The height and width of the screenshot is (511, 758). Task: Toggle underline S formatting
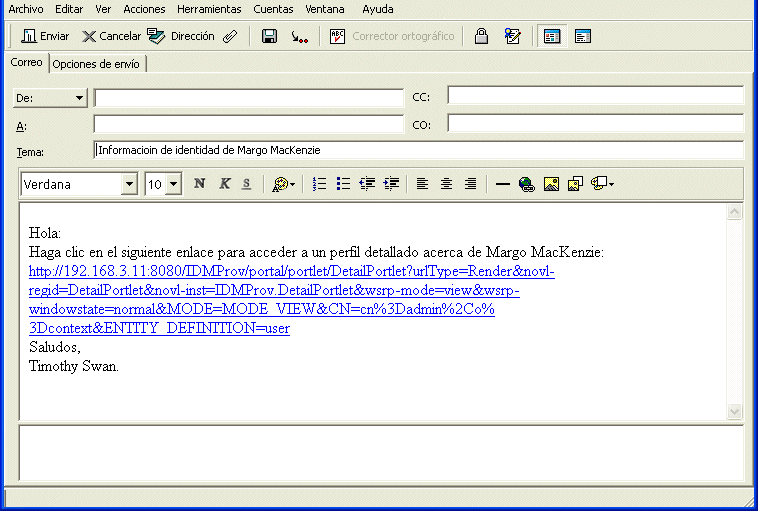point(247,184)
